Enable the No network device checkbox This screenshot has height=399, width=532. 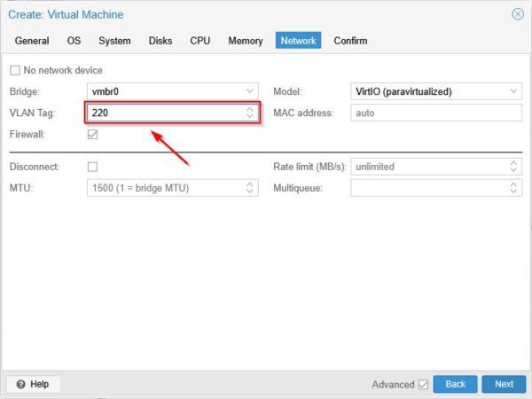click(15, 71)
